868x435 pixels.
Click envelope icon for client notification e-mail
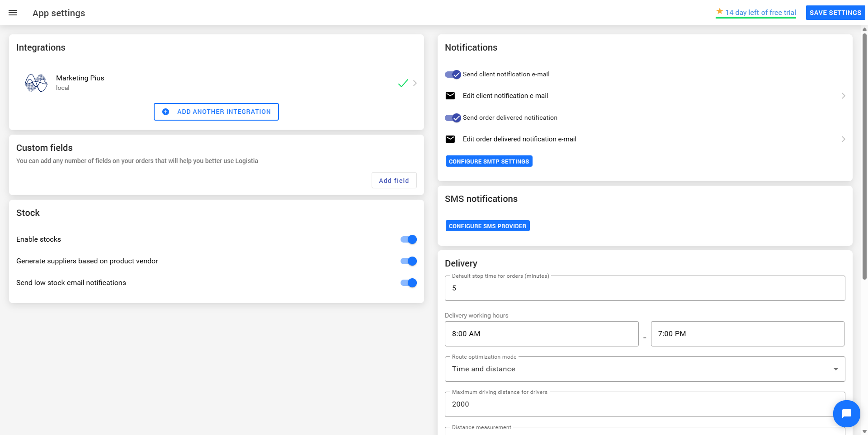click(x=450, y=96)
